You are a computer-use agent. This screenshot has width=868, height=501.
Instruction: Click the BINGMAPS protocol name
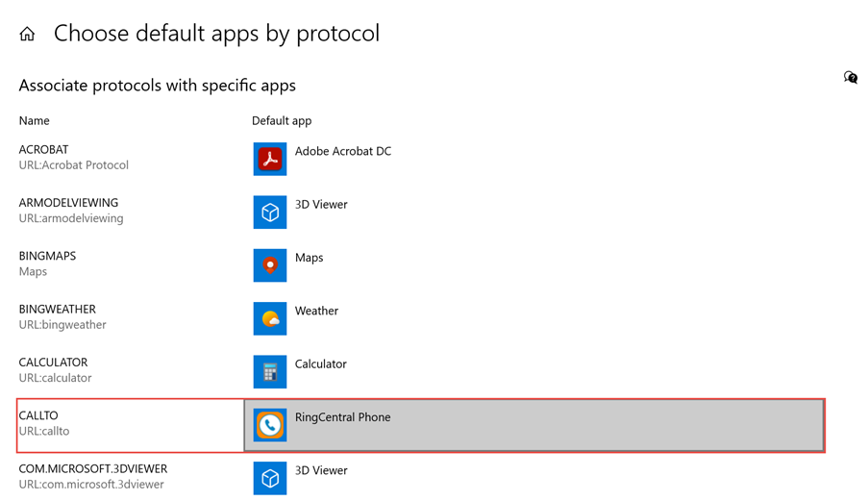coord(48,256)
